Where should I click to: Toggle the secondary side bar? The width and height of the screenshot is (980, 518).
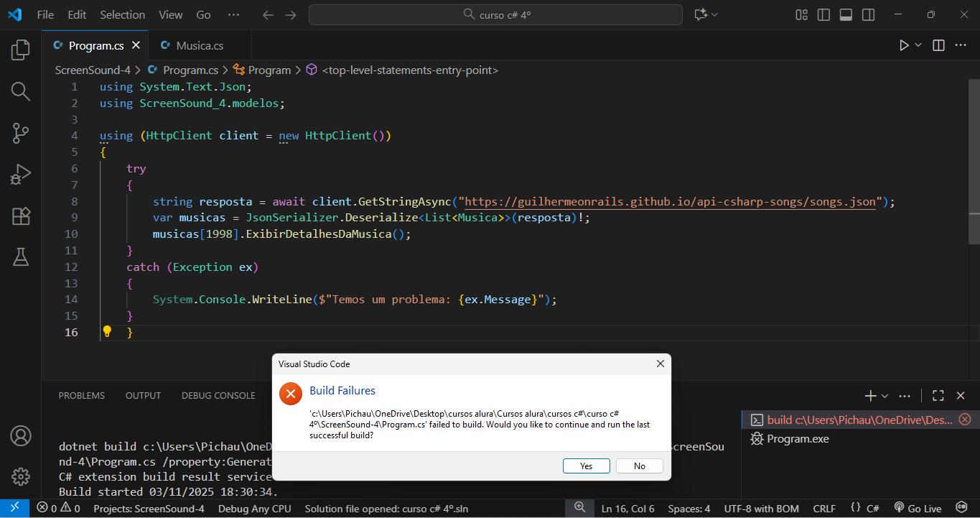[x=869, y=14]
